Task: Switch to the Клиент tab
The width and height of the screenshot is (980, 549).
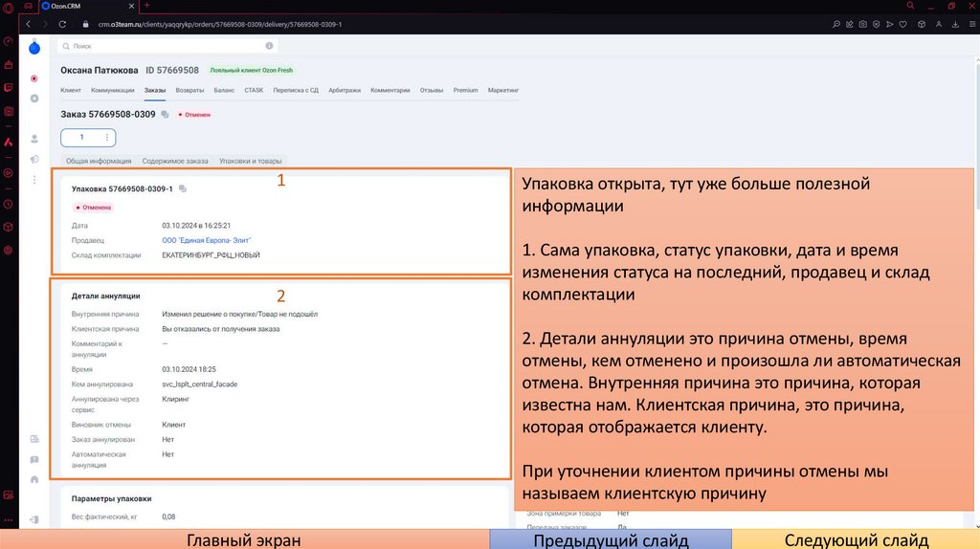Action: point(71,90)
